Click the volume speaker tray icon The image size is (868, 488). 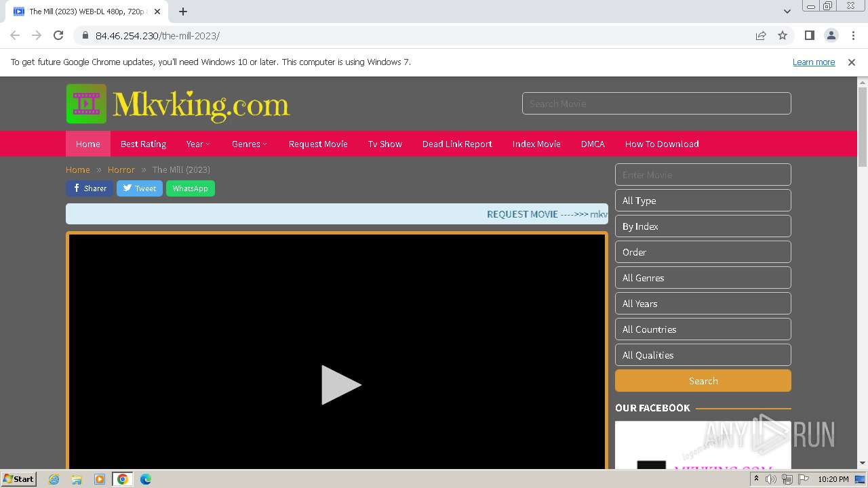[771, 479]
